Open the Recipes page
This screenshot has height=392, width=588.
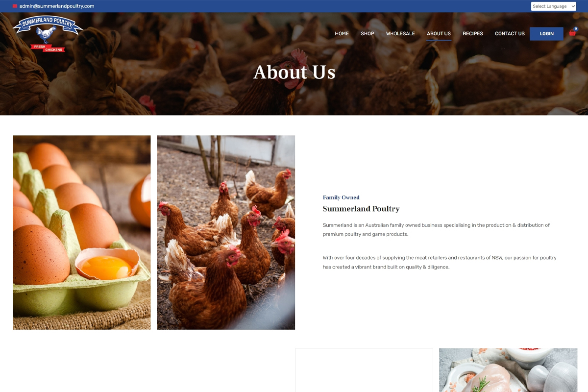point(473,34)
